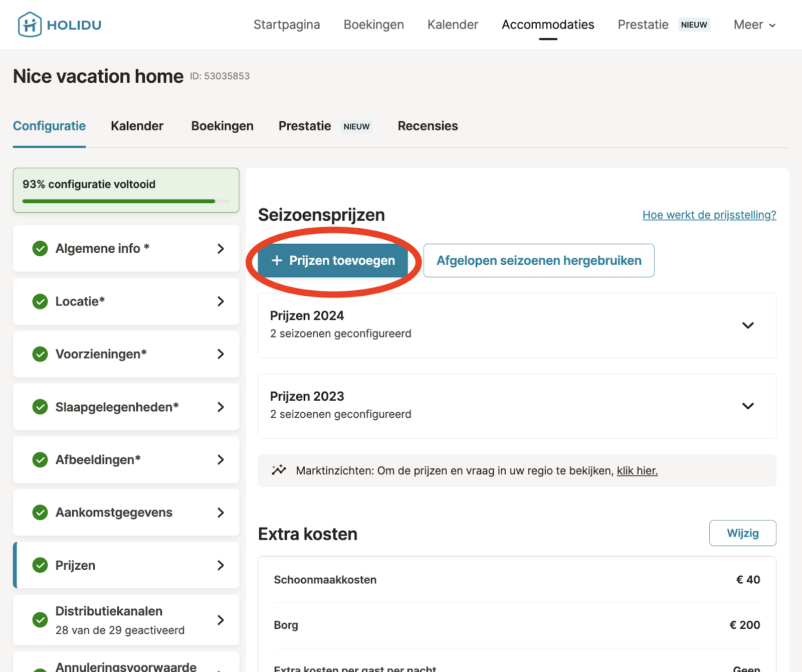Click the green checkmark next to Algemene info
This screenshot has height=672, width=802.
tap(40, 248)
